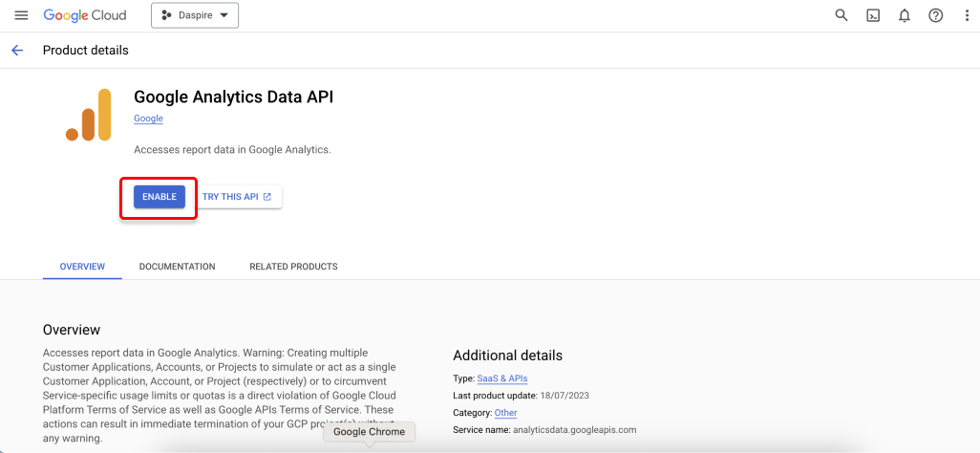The width and height of the screenshot is (980, 453).
Task: Click 'Accesses report data in Google Analytics.' subtitle
Action: click(x=232, y=150)
